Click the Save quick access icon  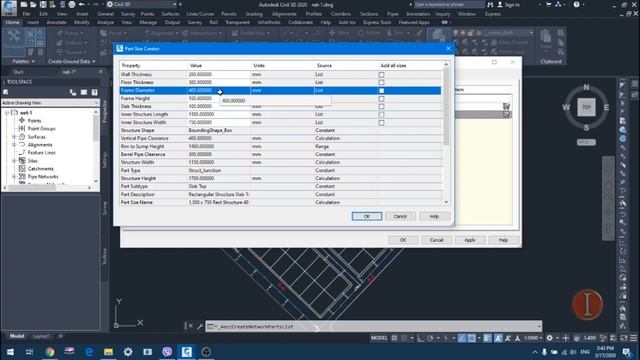42,4
